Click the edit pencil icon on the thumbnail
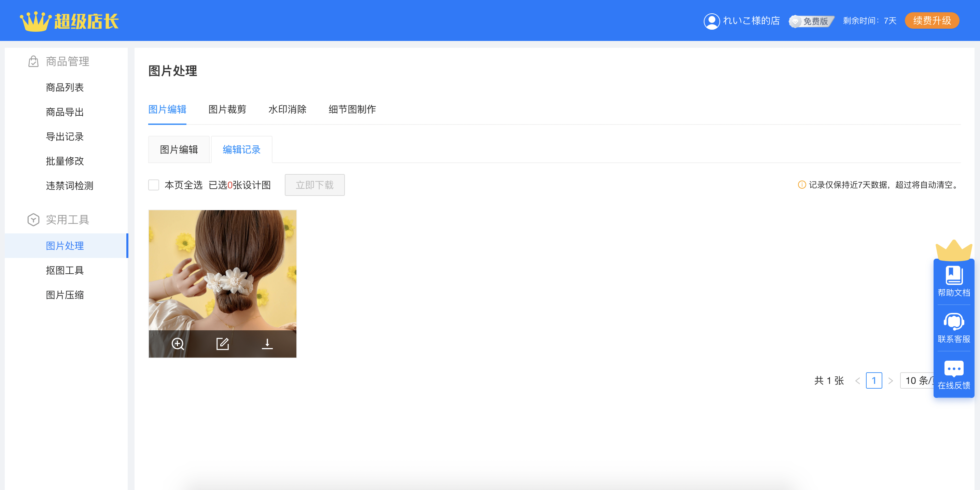The width and height of the screenshot is (980, 490). (x=223, y=344)
